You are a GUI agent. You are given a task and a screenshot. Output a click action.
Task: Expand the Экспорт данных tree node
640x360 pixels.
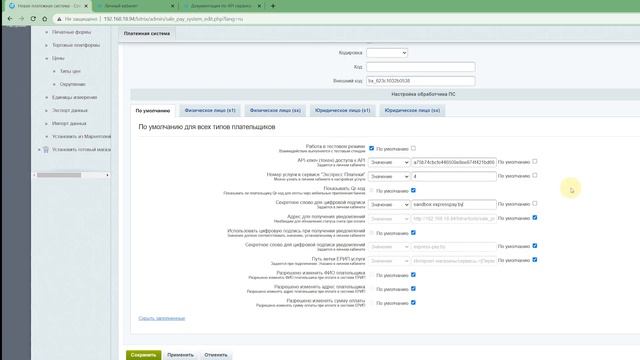click(x=47, y=111)
